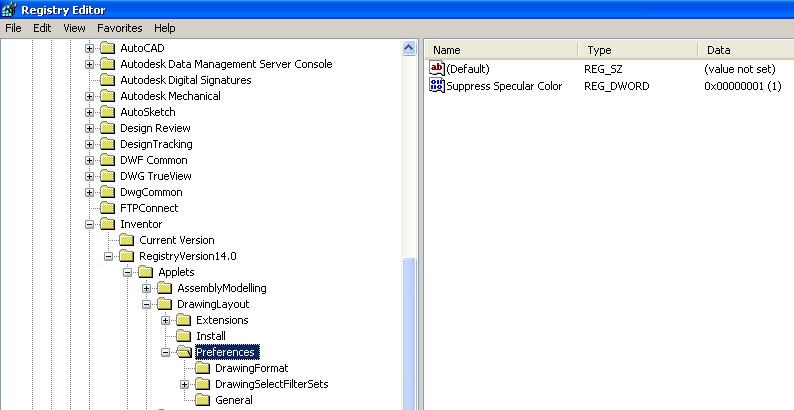This screenshot has width=794, height=410.
Task: Select the RegistryVersion14.0 folder icon
Action: click(x=127, y=256)
